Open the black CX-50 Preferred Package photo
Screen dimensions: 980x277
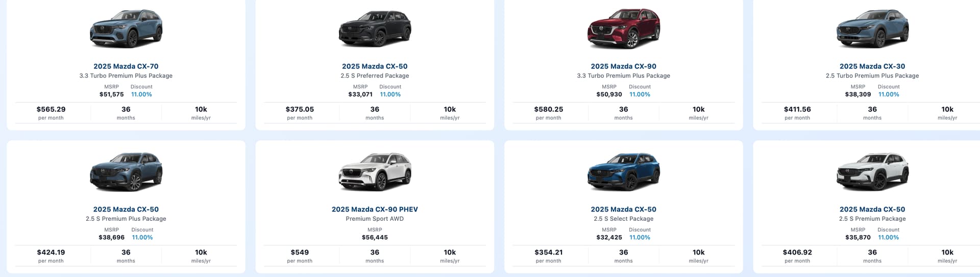[375, 29]
